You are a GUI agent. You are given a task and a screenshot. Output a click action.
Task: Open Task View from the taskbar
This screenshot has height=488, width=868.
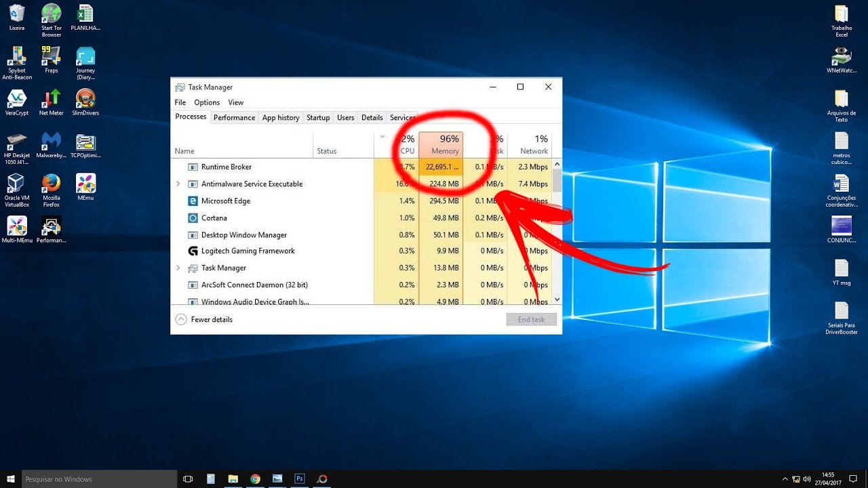(189, 479)
